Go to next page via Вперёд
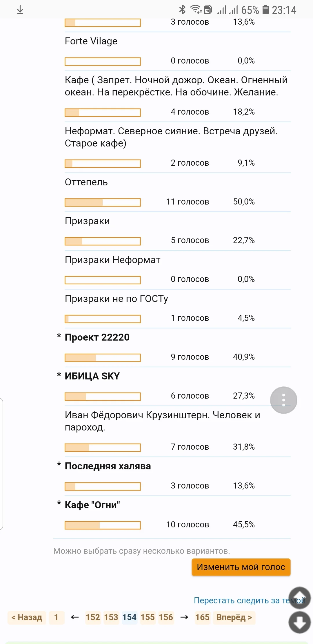The width and height of the screenshot is (313, 644). click(x=234, y=617)
